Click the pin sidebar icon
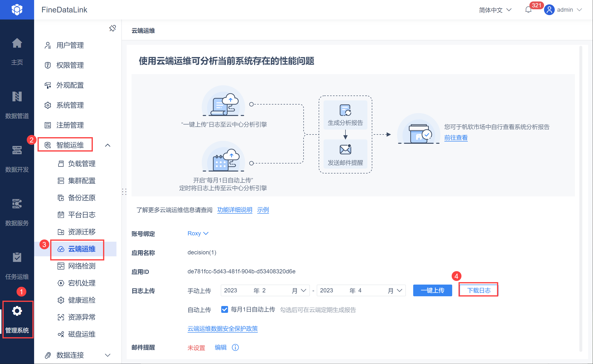 [x=112, y=28]
